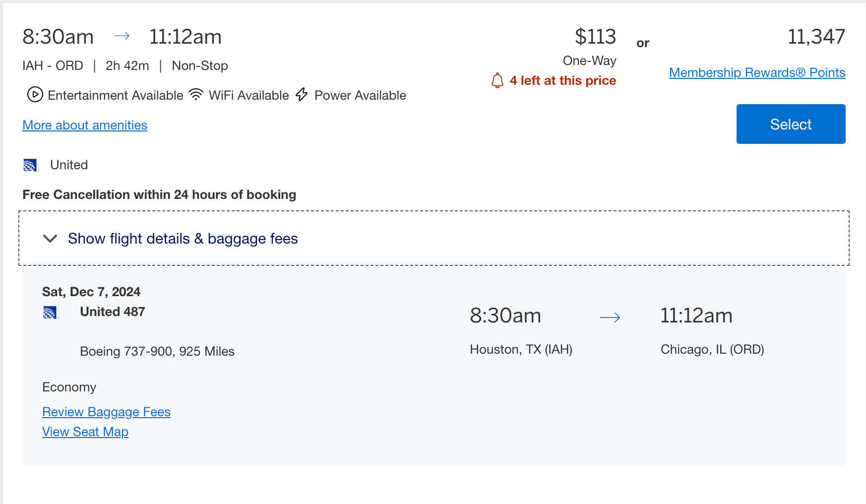Screen dimensions: 866x504
Task: Click the Power Available lightning icon
Action: pos(302,94)
